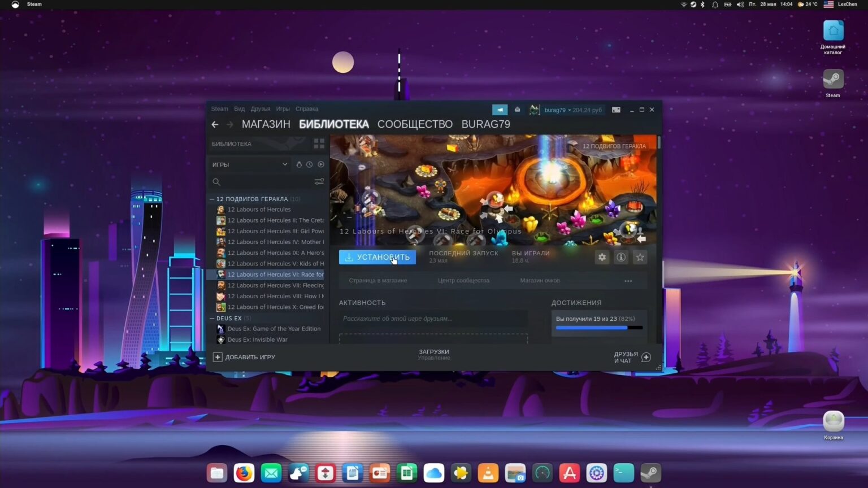The width and height of the screenshot is (868, 488).
Task: Switch to Big Picture mode icon
Action: click(616, 110)
